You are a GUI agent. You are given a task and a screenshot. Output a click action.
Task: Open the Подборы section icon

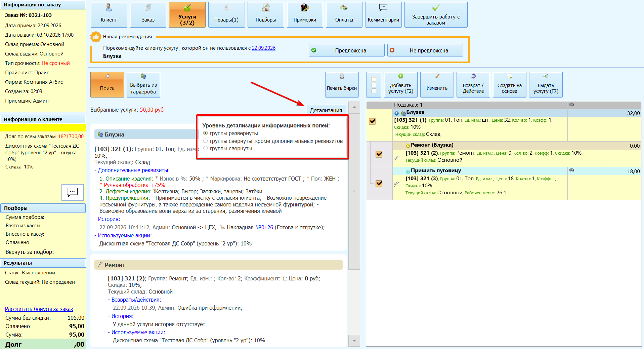(266, 15)
